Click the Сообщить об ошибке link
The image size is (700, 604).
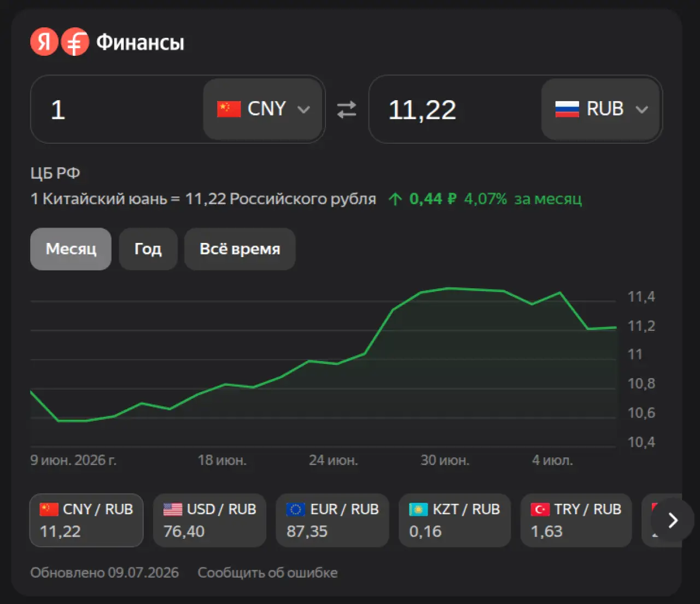pos(267,573)
